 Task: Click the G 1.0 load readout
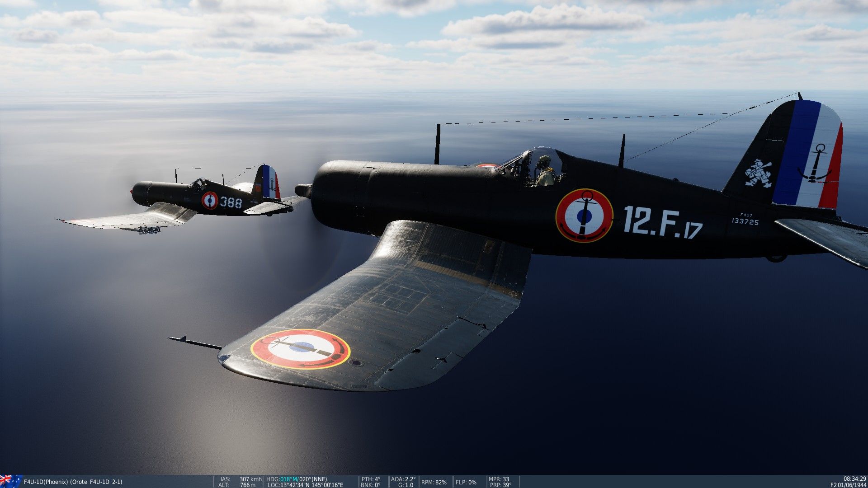(406, 485)
